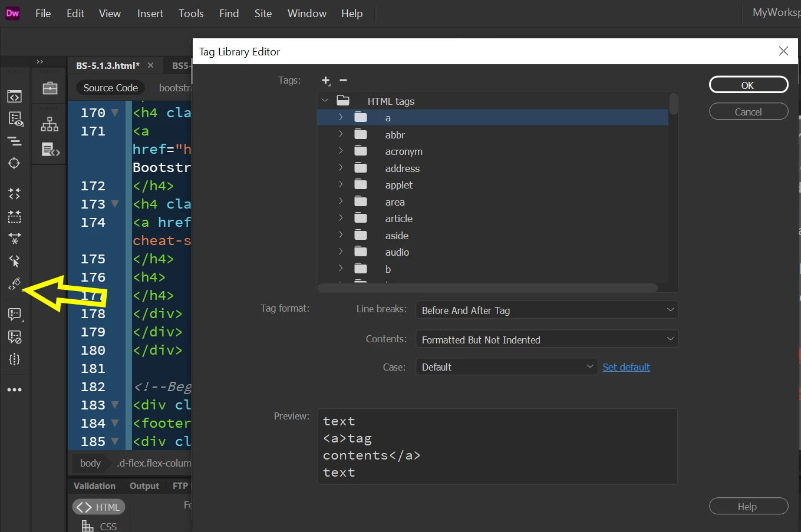The image size is (801, 532).
Task: Click Cancel in Tag Library Editor
Action: (x=748, y=111)
